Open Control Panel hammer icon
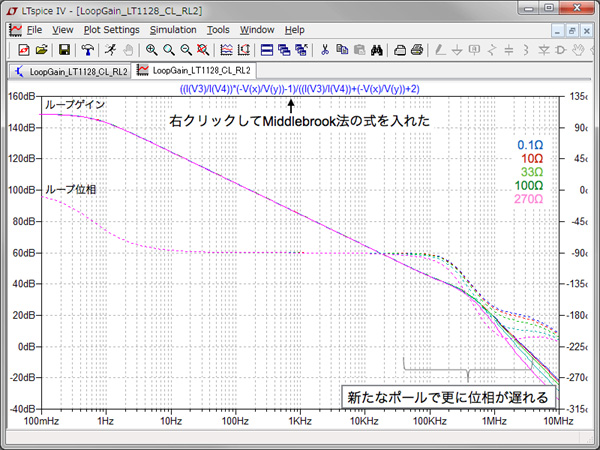The image size is (600, 450). pos(88,49)
